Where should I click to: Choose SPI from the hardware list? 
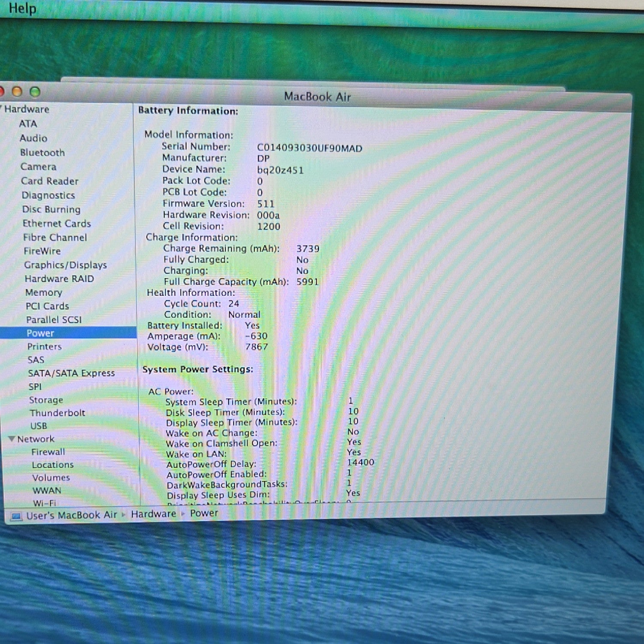pos(35,386)
